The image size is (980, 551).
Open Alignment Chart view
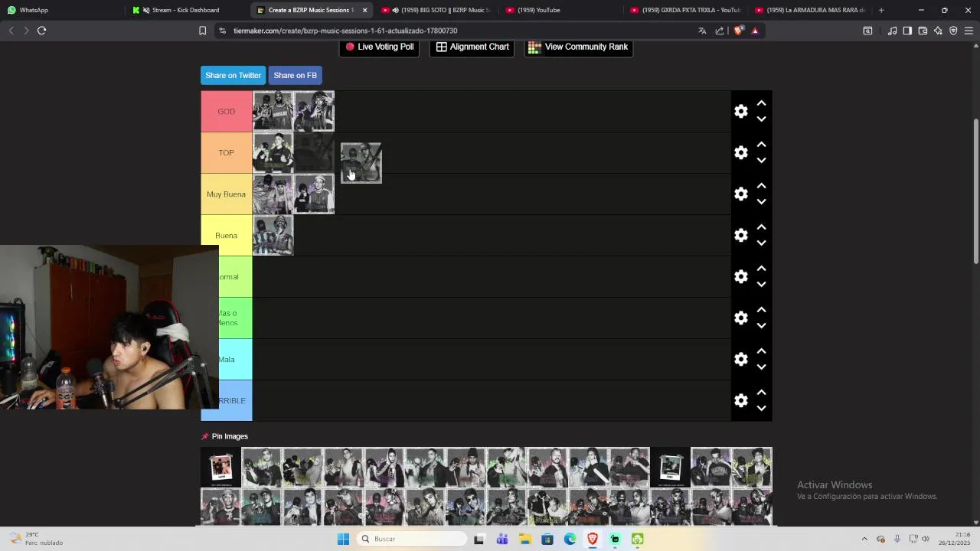coord(472,47)
